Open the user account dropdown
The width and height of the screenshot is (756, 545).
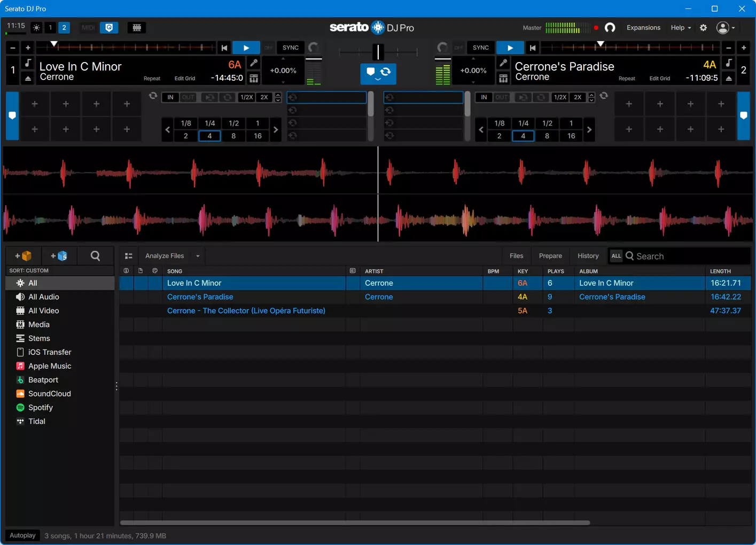(726, 28)
